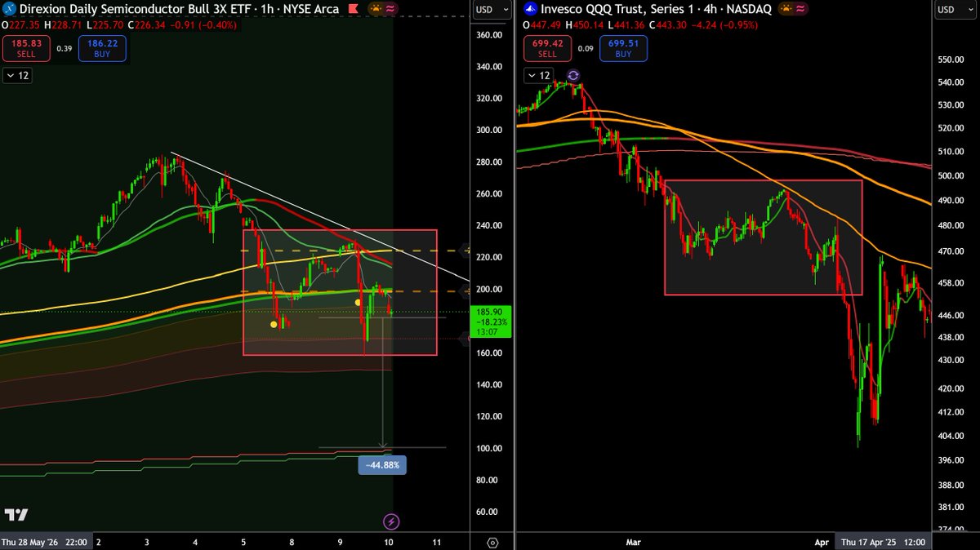Click the 0.39 spread value

[64, 48]
